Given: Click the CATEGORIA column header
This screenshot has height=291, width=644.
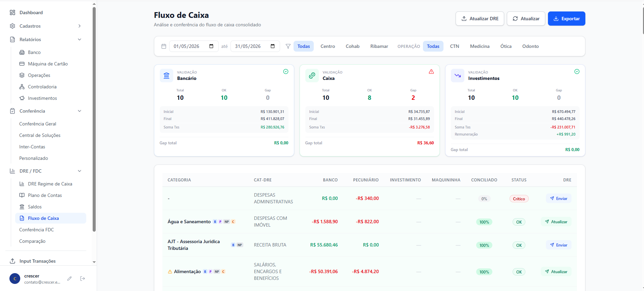Looking at the screenshot, I should tap(179, 180).
